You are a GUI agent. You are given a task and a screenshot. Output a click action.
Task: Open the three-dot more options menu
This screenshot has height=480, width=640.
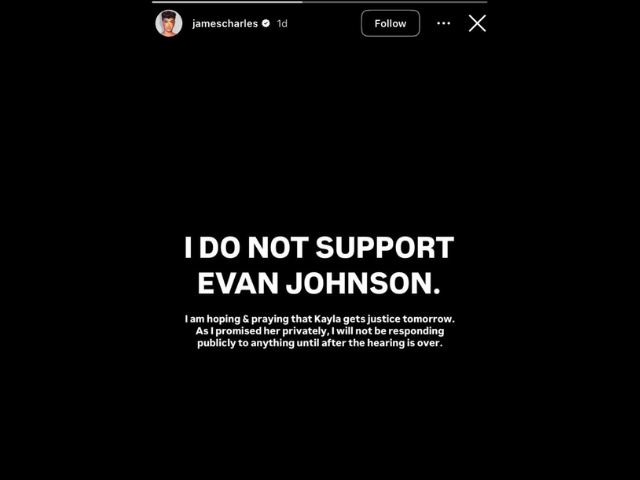tap(443, 23)
